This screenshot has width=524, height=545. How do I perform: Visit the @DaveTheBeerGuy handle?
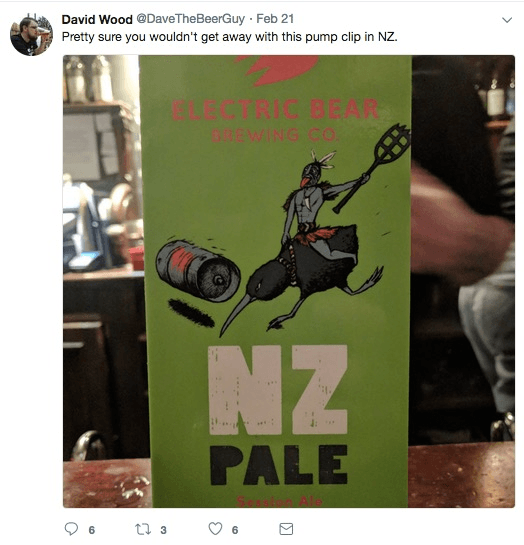tap(190, 19)
